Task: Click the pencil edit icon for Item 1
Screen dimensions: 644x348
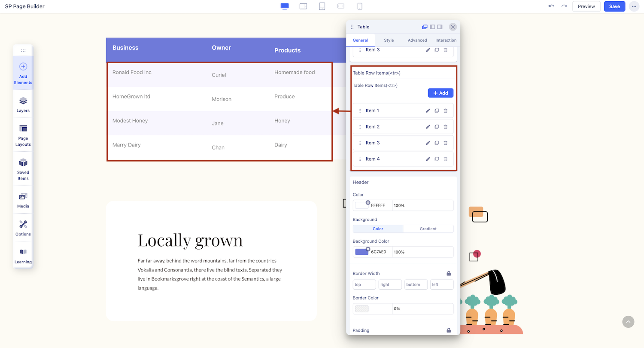Action: coord(428,111)
